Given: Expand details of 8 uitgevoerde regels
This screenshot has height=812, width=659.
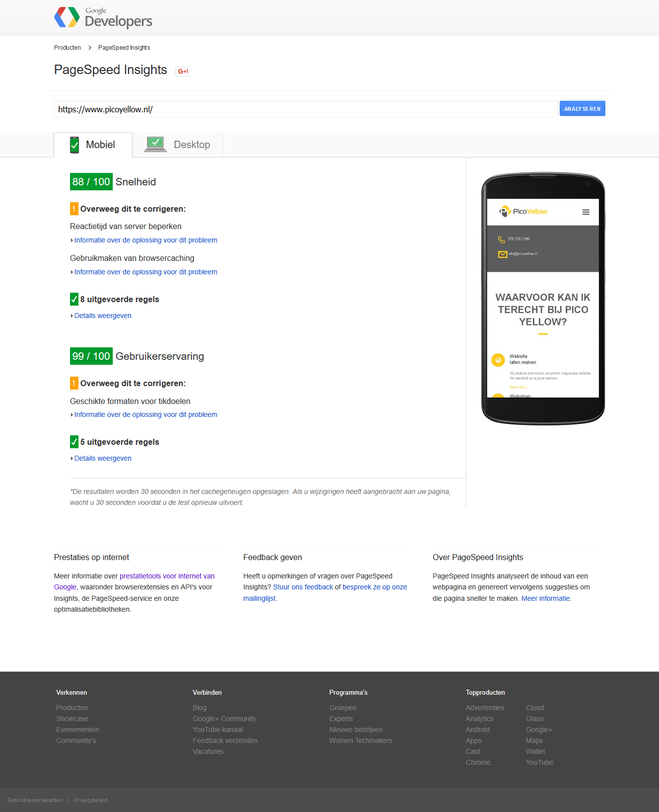Looking at the screenshot, I should tap(102, 316).
